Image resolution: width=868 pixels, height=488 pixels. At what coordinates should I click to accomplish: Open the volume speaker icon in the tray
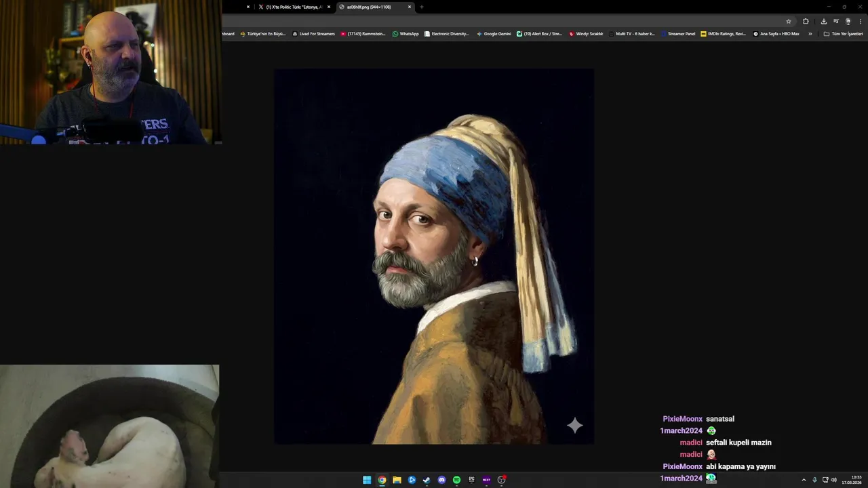(x=834, y=480)
